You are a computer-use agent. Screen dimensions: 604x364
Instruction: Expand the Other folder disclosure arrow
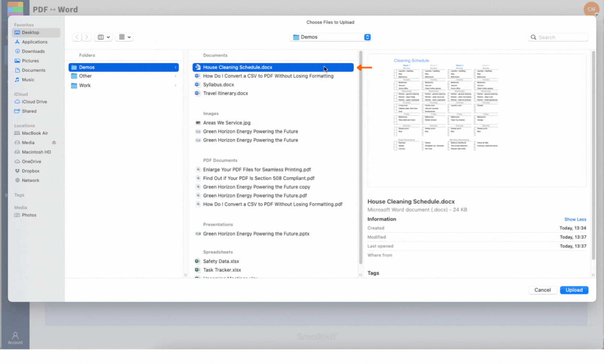pos(176,76)
